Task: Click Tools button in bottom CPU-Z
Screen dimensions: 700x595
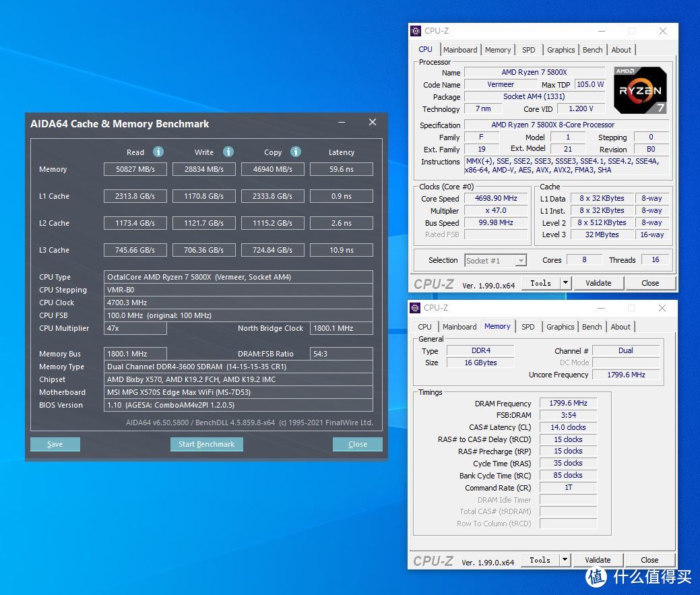Action: (540, 559)
